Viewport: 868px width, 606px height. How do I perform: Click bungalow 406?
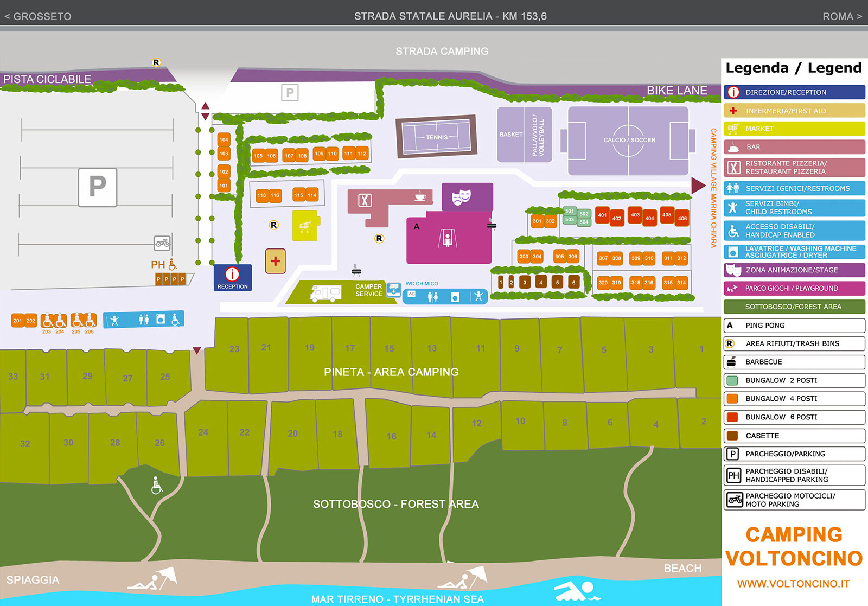pyautogui.click(x=682, y=219)
